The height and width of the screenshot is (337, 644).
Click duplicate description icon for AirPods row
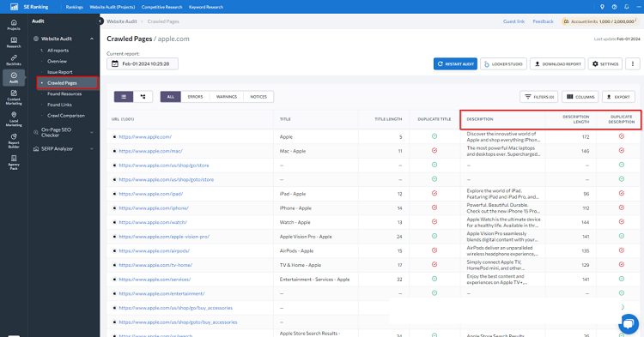point(622,250)
